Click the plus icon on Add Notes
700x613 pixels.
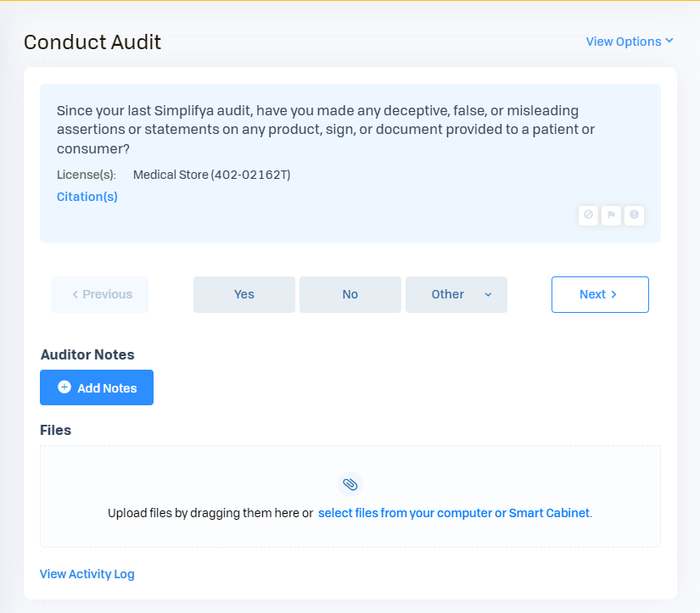click(x=64, y=387)
